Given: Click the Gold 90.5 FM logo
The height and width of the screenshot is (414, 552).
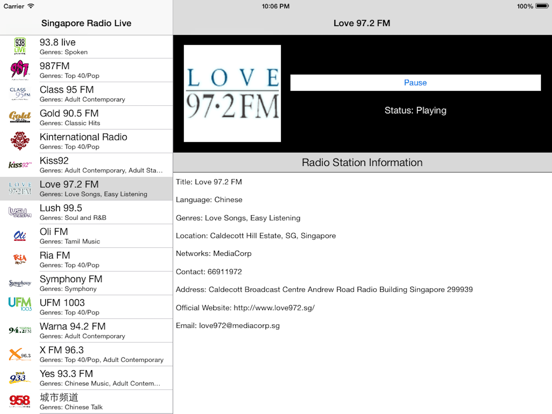Looking at the screenshot, I should [20, 117].
